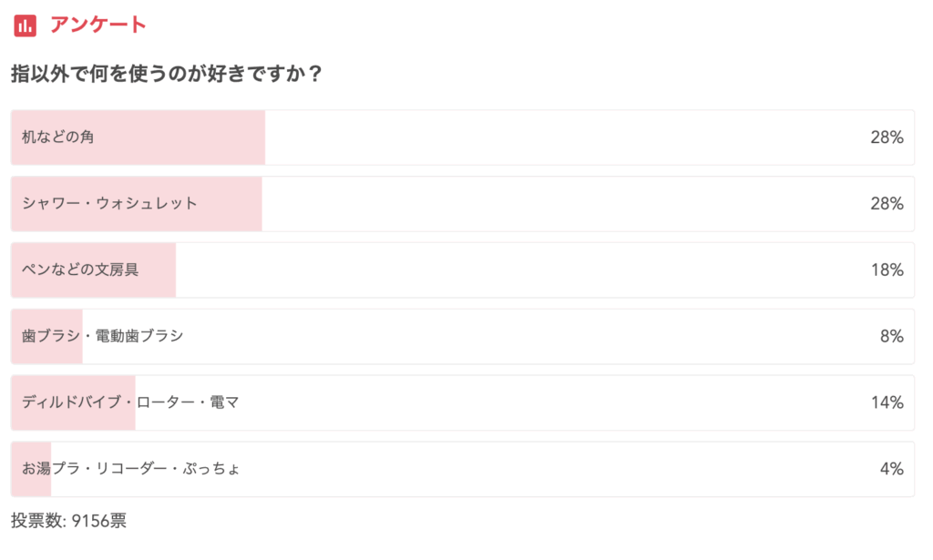Click the red poll chart icon
Image resolution: width=933 pixels, height=560 pixels.
click(x=26, y=25)
